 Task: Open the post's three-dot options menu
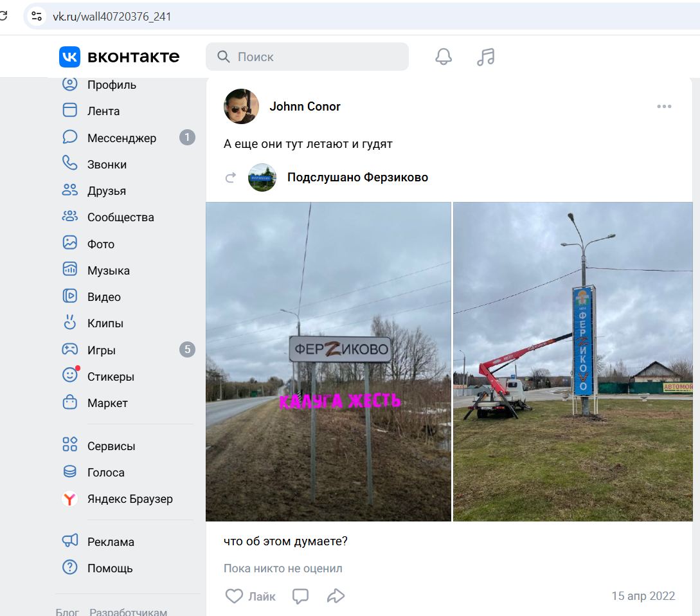click(x=664, y=106)
